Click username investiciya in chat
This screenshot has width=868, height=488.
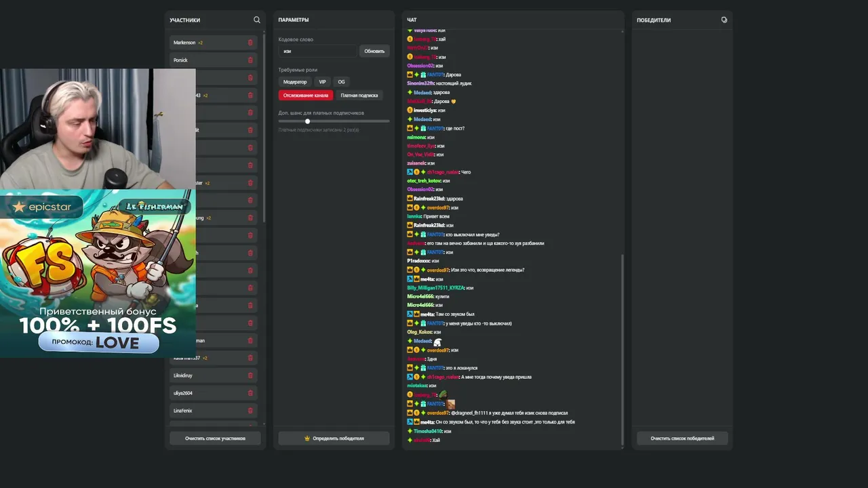point(425,110)
